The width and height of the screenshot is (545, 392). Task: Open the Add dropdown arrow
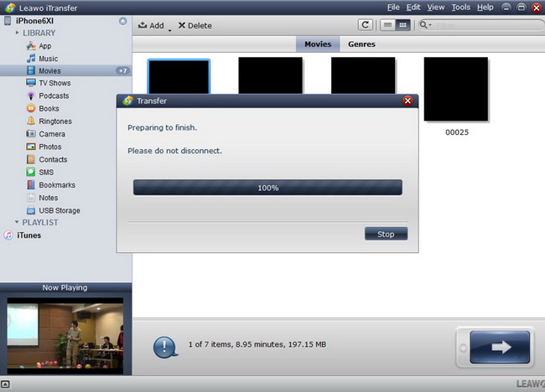169,30
